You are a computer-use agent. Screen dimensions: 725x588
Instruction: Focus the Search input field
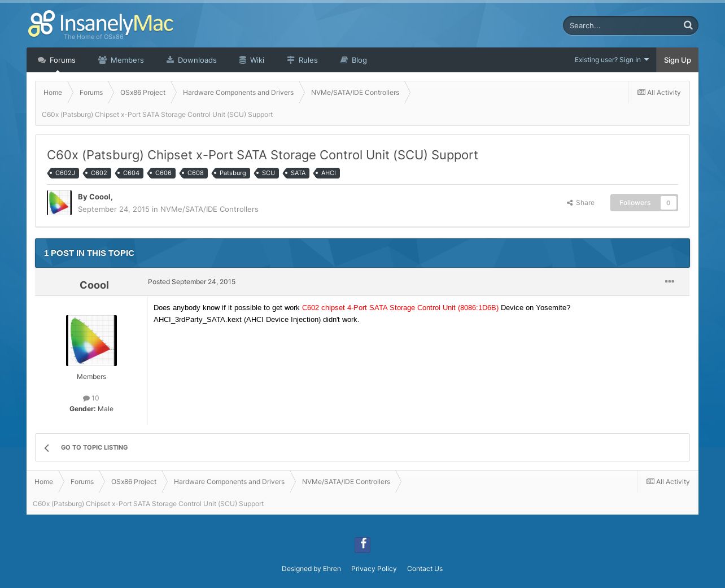point(621,25)
